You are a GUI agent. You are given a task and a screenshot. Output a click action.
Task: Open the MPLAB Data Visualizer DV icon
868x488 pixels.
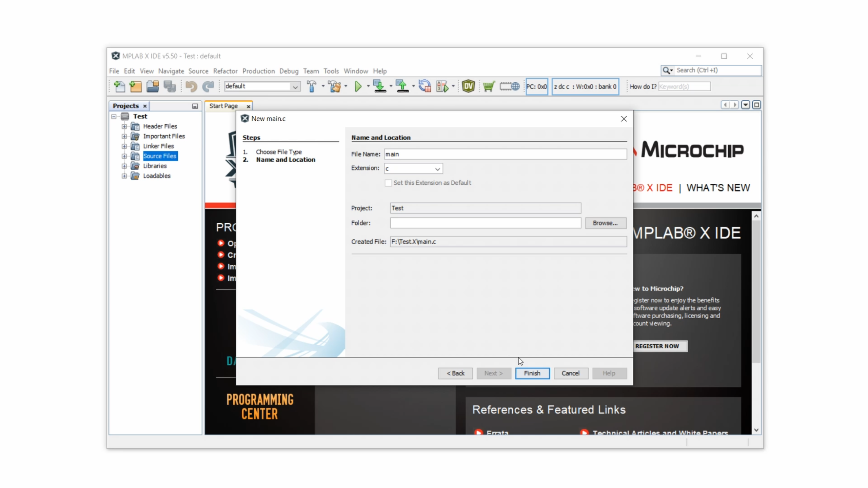pyautogui.click(x=468, y=86)
